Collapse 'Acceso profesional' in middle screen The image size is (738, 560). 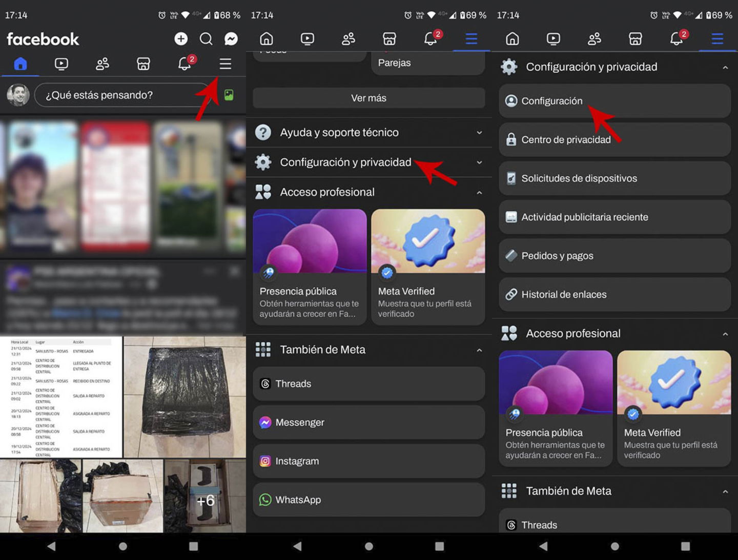(479, 193)
